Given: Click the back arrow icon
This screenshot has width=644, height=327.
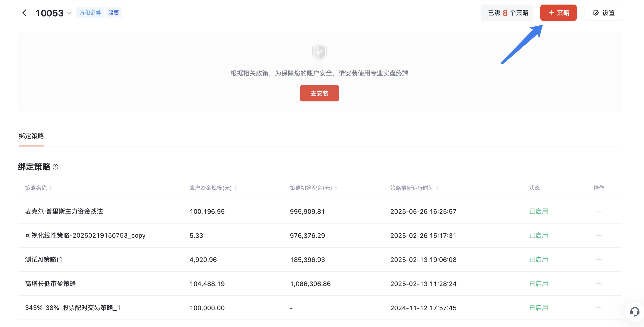Looking at the screenshot, I should pos(24,13).
